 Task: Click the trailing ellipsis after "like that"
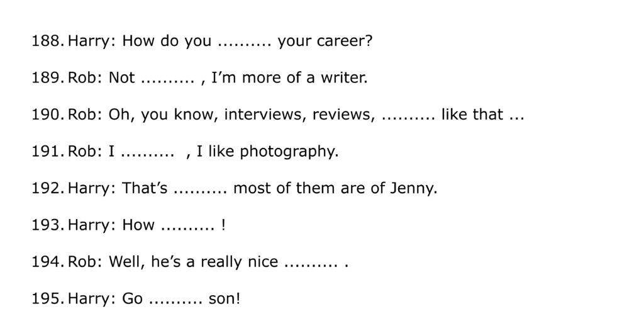516,116
